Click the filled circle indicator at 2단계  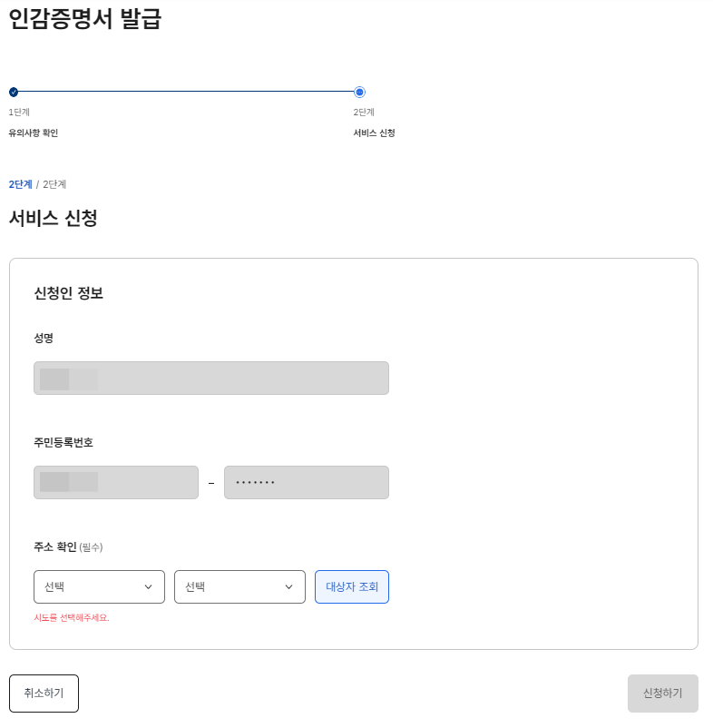tap(359, 93)
